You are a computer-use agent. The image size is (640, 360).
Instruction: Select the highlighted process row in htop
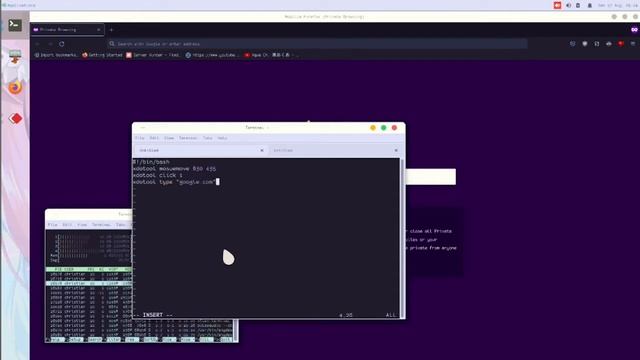coord(89,283)
